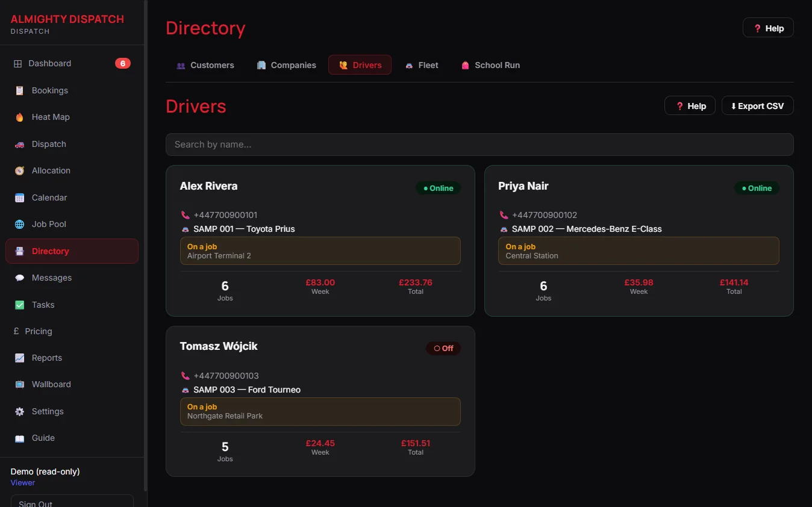Image resolution: width=812 pixels, height=507 pixels.
Task: Click the Allocation compass icon
Action: pyautogui.click(x=19, y=170)
